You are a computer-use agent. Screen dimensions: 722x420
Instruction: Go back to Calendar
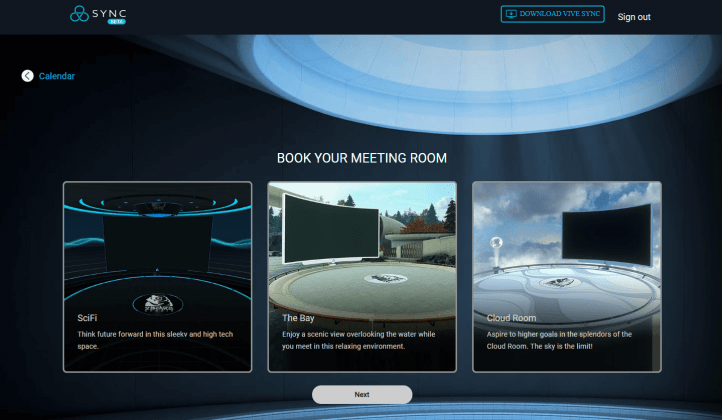(56, 76)
